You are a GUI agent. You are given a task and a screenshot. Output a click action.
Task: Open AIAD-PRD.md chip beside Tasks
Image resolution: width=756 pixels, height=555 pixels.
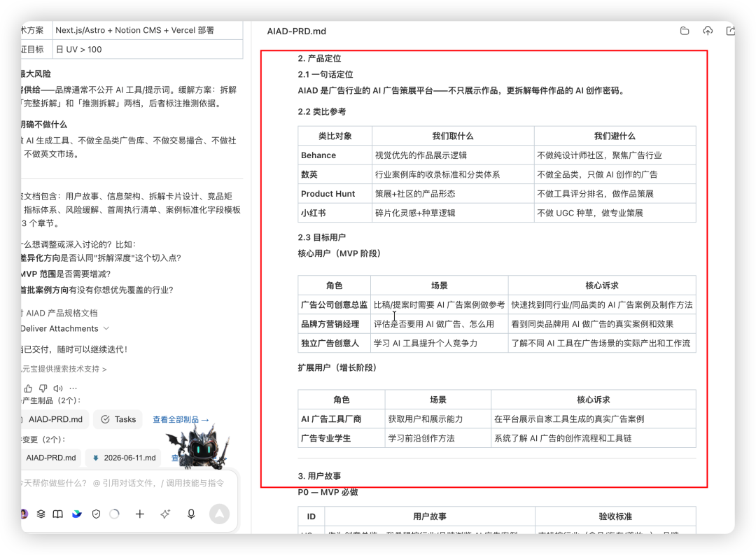pyautogui.click(x=55, y=419)
